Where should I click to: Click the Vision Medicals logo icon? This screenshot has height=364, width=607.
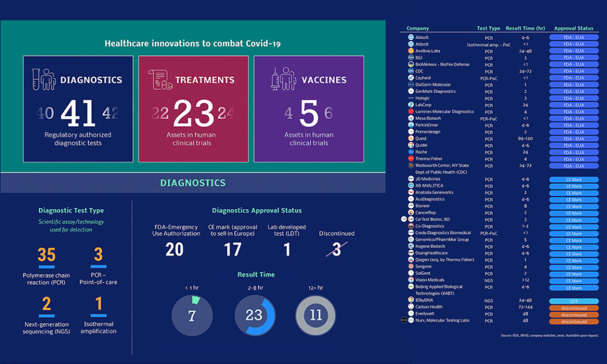[411, 280]
